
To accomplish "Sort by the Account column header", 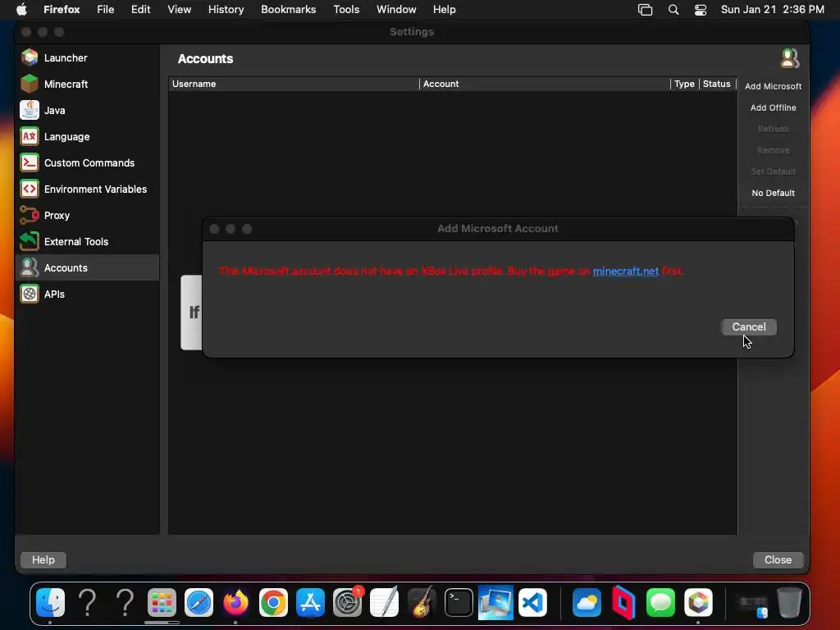I will point(545,84).
